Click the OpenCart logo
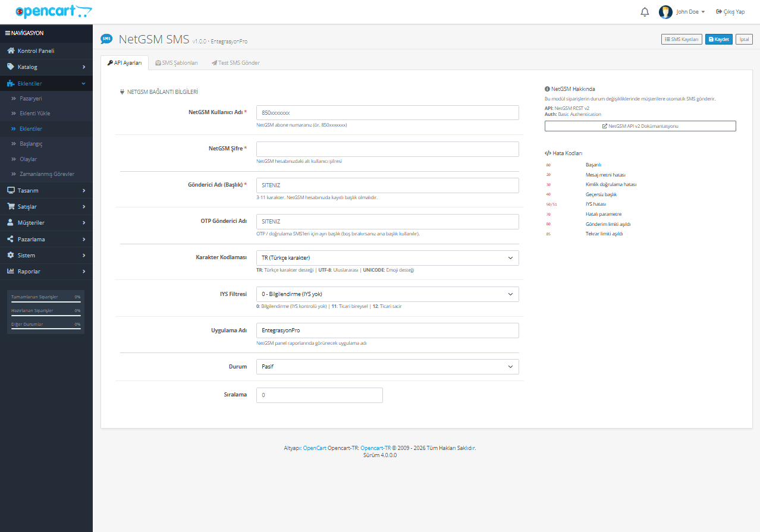This screenshot has height=532, width=760. [x=54, y=11]
